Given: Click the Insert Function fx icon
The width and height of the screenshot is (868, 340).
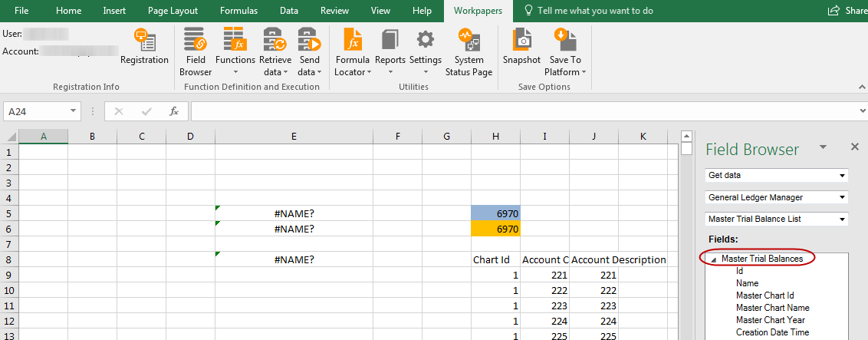Looking at the screenshot, I should 174,111.
